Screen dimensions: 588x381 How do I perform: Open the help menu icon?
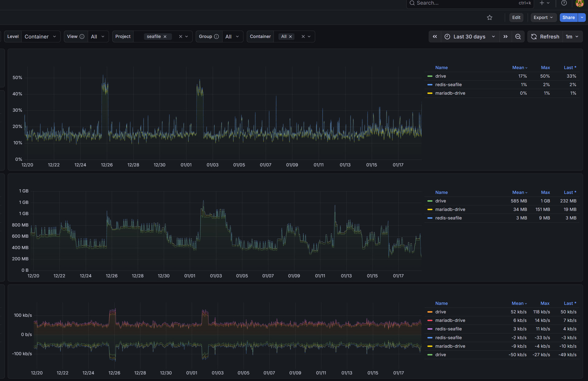[564, 3]
